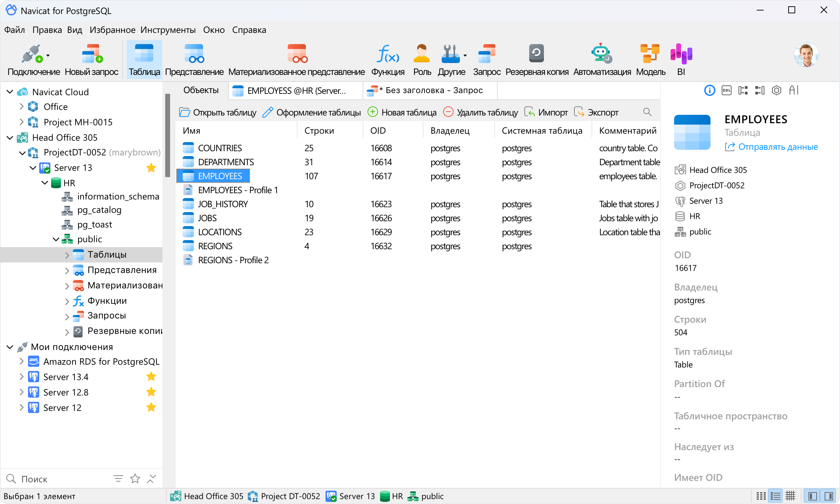Image resolution: width=840 pixels, height=504 pixels.
Task: Switch to EMPLOYESS @HR tab
Action: (296, 91)
